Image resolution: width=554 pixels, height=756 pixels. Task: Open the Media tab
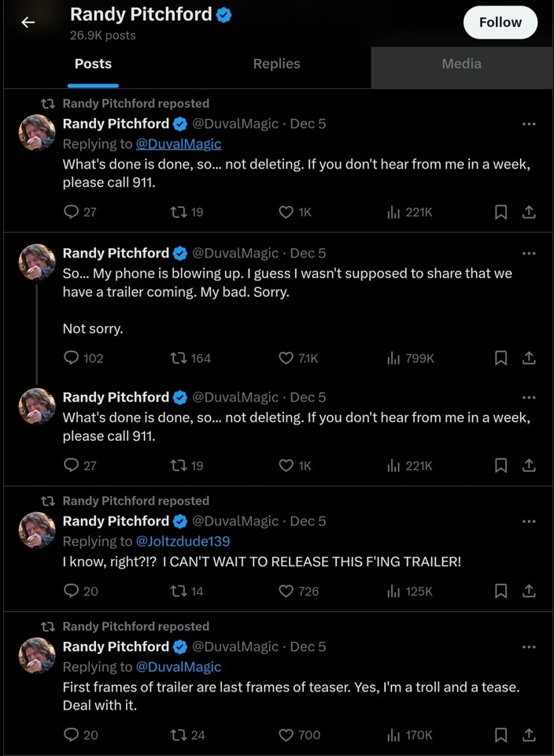461,64
